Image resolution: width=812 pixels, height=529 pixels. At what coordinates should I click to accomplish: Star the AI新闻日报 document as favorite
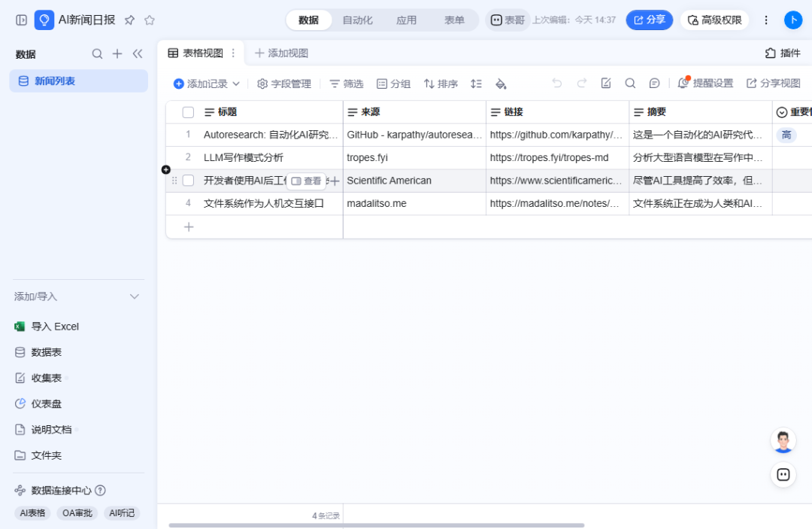click(150, 20)
